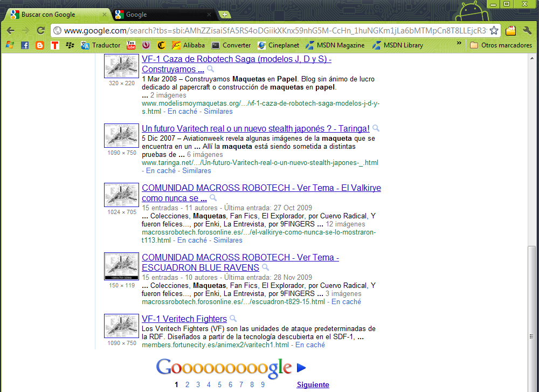Go to results page 9
The width and height of the screenshot is (539, 392).
click(262, 385)
